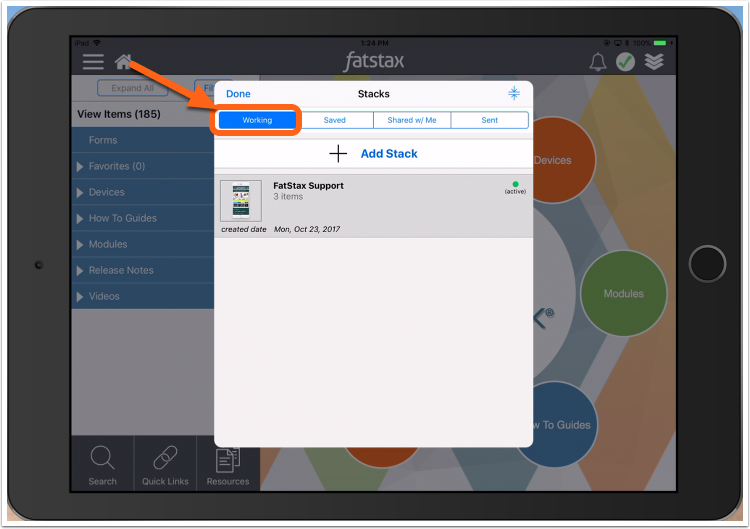750x529 pixels.
Task: Tap the Wi-Fi indicator in status bar
Action: (97, 43)
